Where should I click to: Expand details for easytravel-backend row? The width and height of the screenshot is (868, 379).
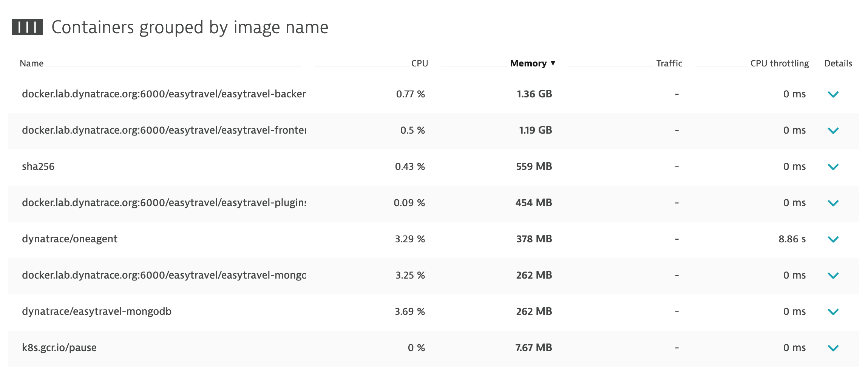pos(833,94)
